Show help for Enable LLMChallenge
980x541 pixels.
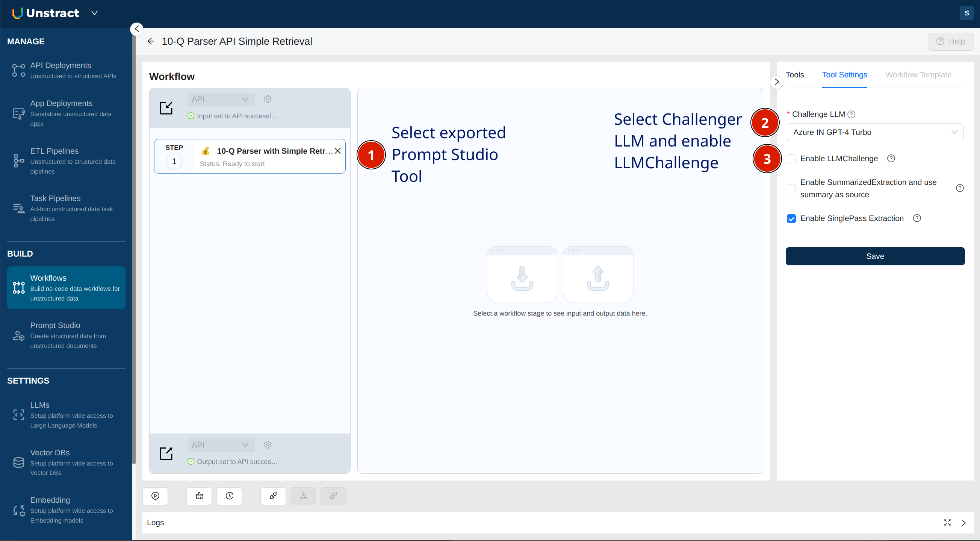coord(891,159)
